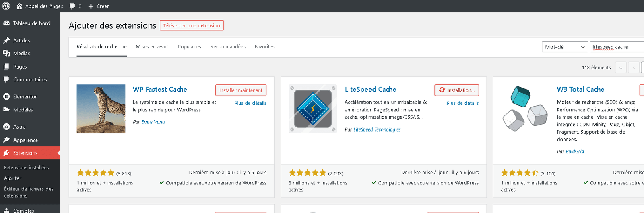
Task: Open the comments bubble icon in admin bar
Action: pyautogui.click(x=72, y=6)
